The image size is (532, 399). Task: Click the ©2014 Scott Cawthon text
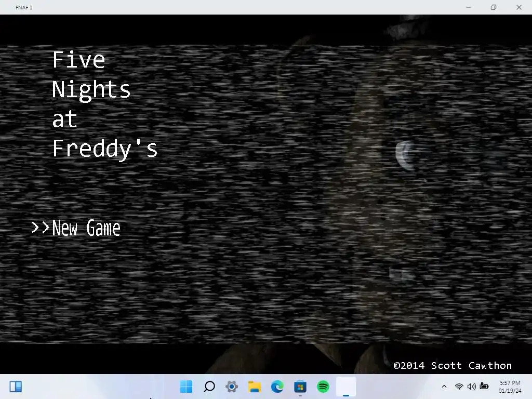(453, 365)
